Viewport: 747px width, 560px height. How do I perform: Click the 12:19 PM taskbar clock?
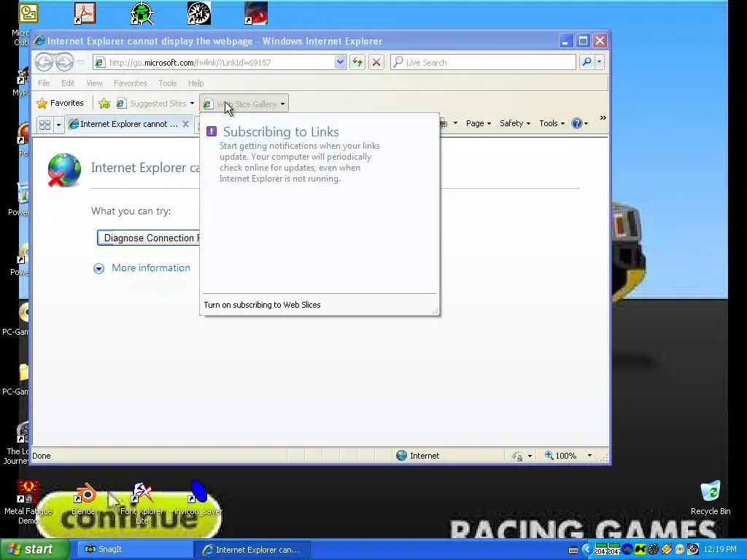point(720,550)
